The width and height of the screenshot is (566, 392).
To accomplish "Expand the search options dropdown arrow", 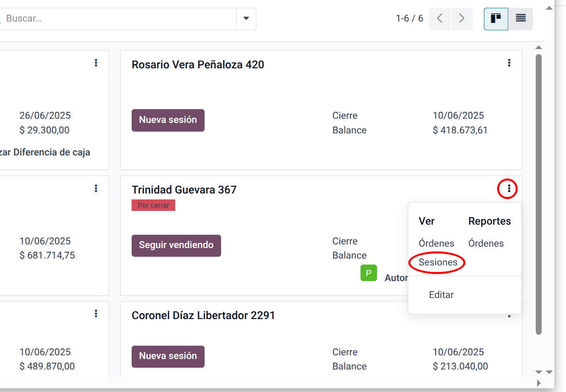I will click(246, 19).
